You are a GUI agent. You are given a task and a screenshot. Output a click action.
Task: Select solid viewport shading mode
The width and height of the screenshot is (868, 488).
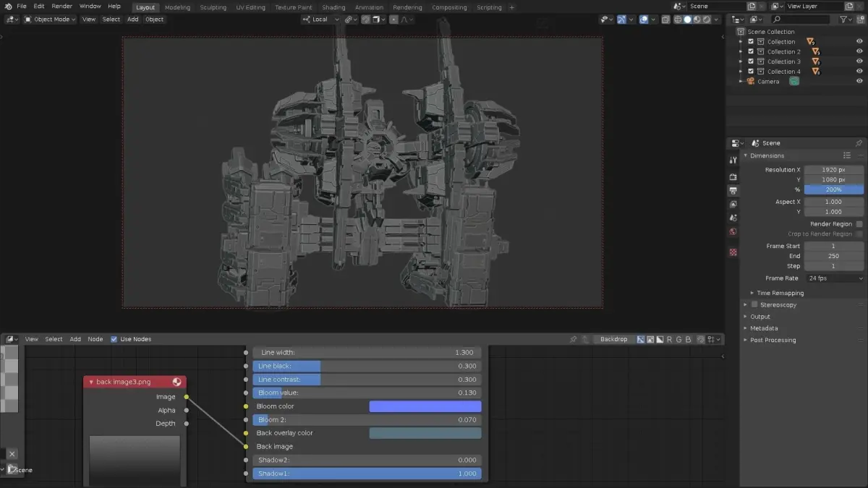686,20
